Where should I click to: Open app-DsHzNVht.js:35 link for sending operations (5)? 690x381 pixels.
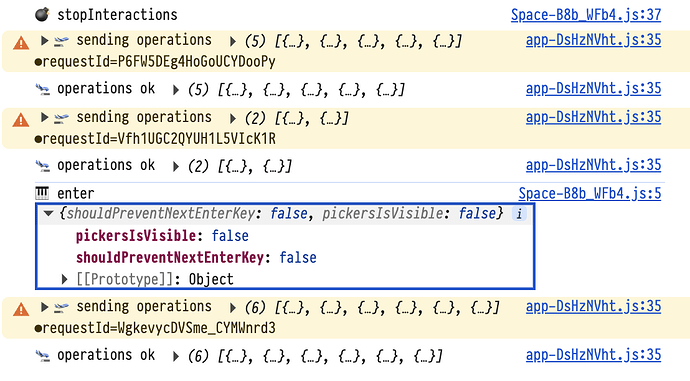click(x=593, y=40)
